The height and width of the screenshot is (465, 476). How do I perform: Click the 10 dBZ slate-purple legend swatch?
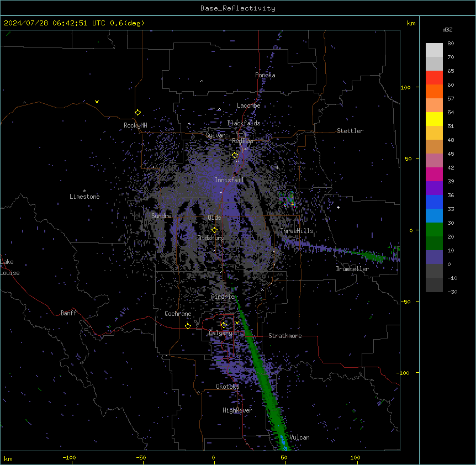(x=434, y=257)
